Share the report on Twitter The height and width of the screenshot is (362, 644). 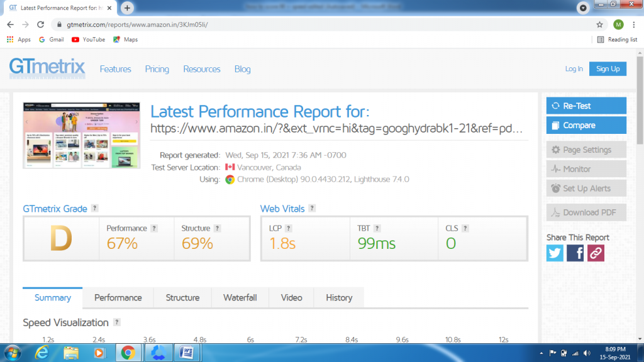[x=554, y=253]
